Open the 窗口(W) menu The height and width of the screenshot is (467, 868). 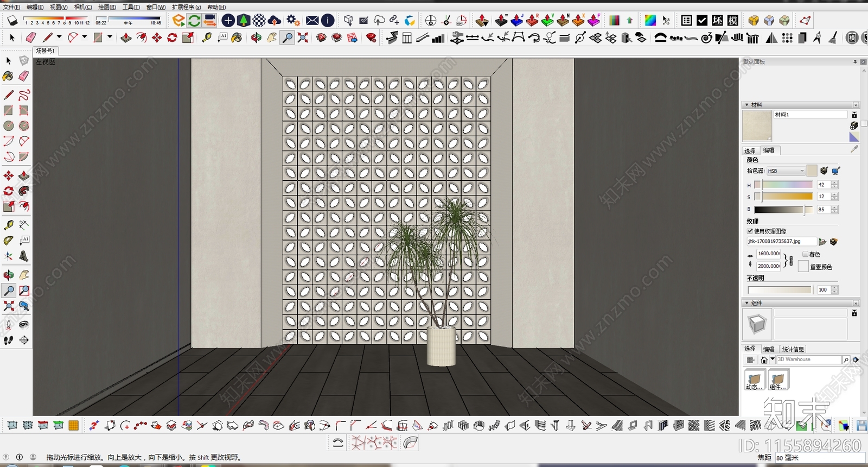click(156, 7)
